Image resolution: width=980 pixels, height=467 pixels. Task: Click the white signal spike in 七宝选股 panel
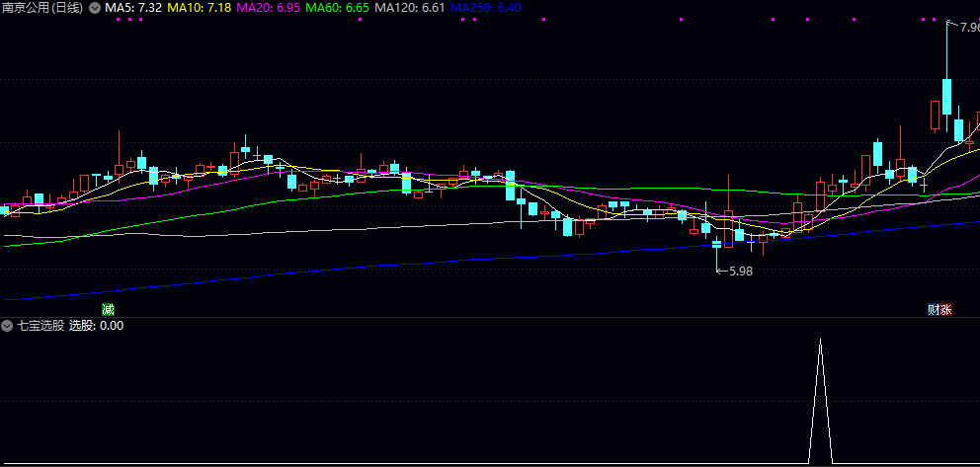pos(820,395)
